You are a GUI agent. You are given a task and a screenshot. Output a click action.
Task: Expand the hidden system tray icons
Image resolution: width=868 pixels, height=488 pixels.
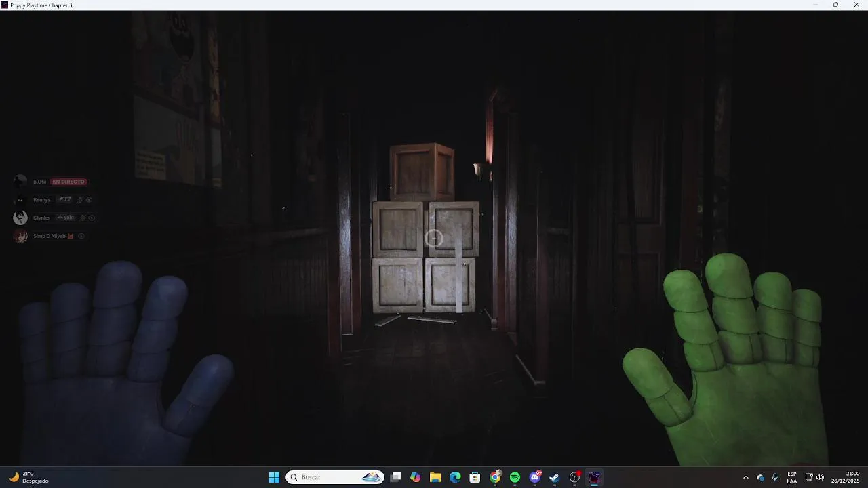click(746, 477)
